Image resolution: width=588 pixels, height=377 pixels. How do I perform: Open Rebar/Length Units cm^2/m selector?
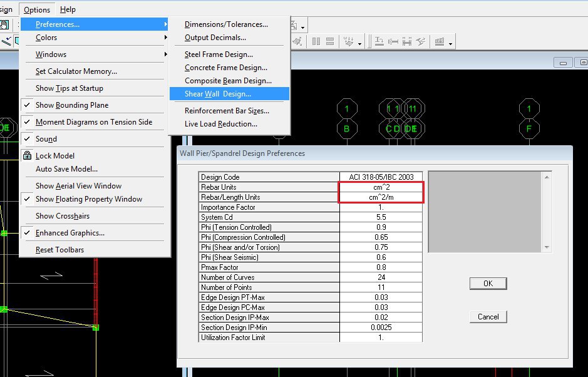click(381, 197)
